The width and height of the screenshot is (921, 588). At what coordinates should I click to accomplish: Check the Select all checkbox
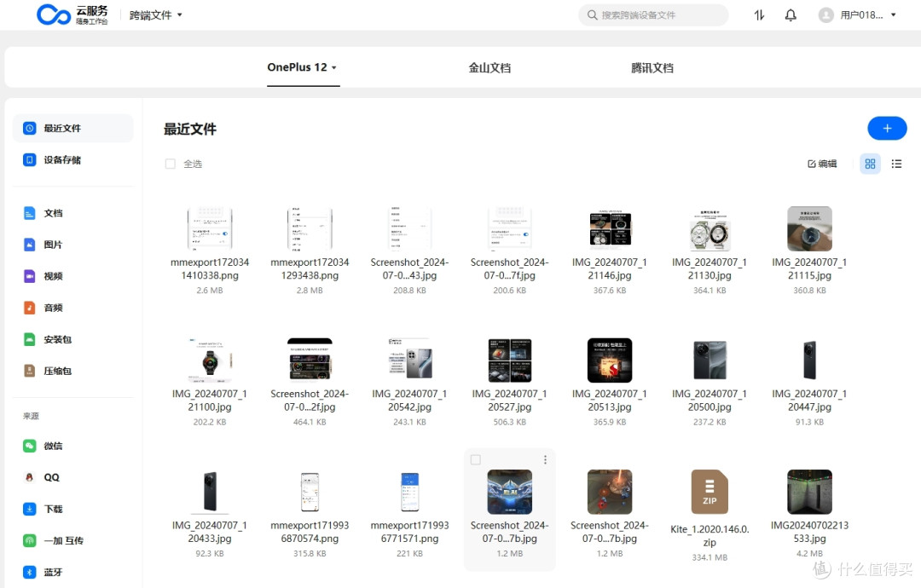click(x=171, y=164)
